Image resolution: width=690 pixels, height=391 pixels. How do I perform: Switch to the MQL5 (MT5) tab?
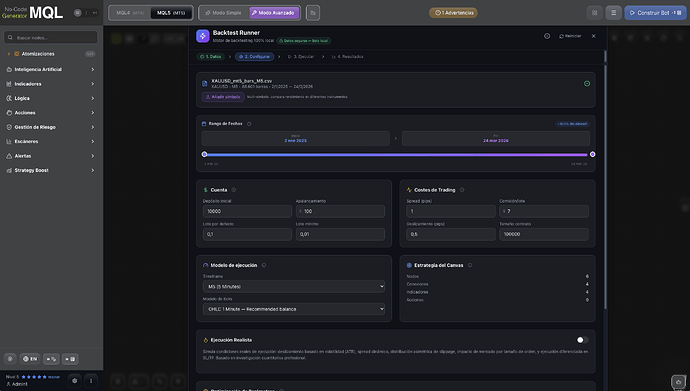[171, 13]
